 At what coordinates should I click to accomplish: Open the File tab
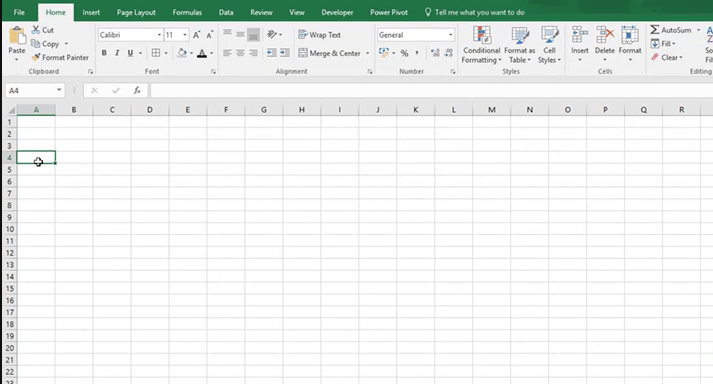coord(19,12)
